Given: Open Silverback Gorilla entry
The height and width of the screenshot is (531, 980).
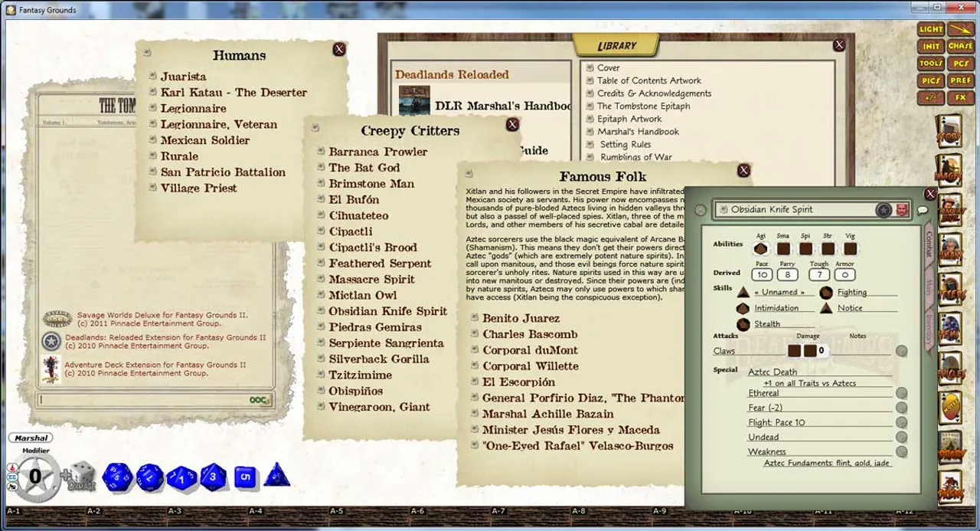Looking at the screenshot, I should [378, 359].
